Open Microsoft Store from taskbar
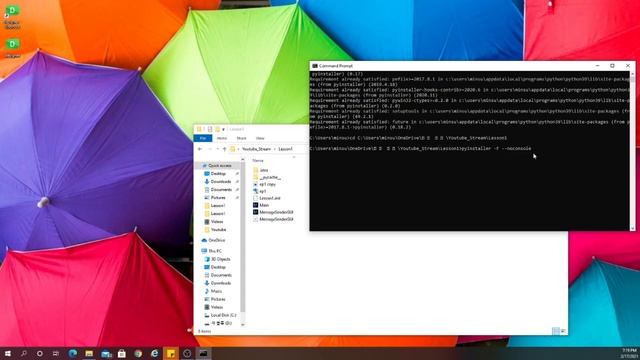Screen dimensions: 640x360 coord(122,353)
